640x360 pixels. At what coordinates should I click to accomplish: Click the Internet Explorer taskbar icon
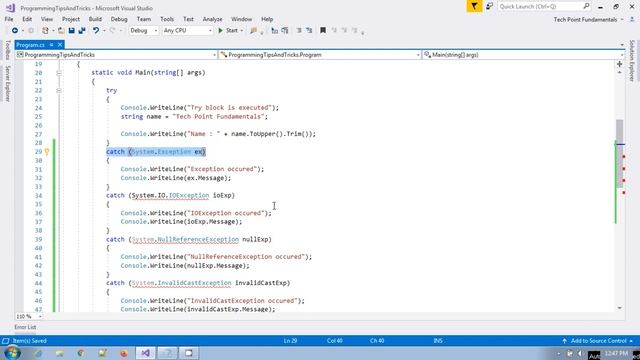coord(38,353)
